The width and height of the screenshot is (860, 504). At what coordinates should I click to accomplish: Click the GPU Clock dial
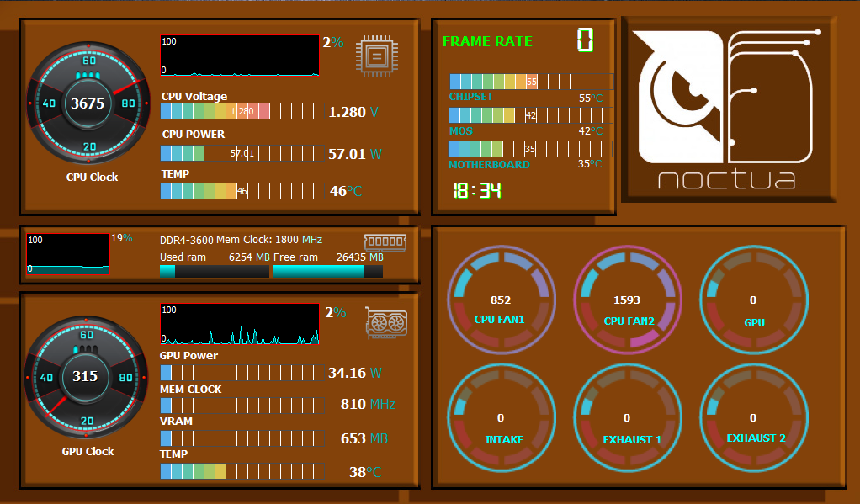pos(86,376)
